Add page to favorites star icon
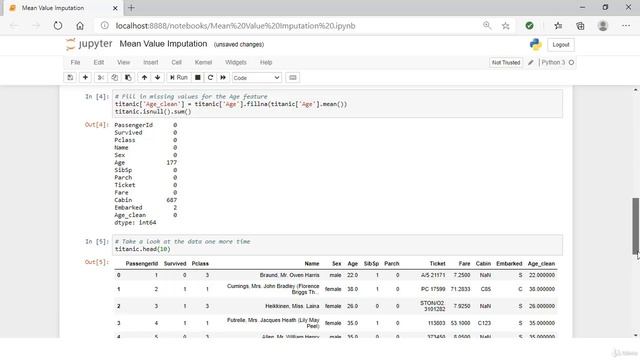Screen dimensions: 640x360 (x=506, y=26)
